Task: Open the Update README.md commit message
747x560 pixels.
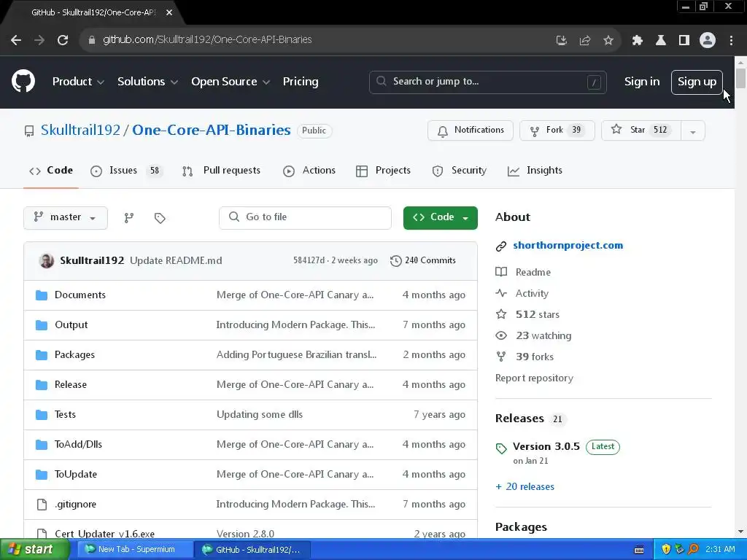Action: click(x=176, y=260)
